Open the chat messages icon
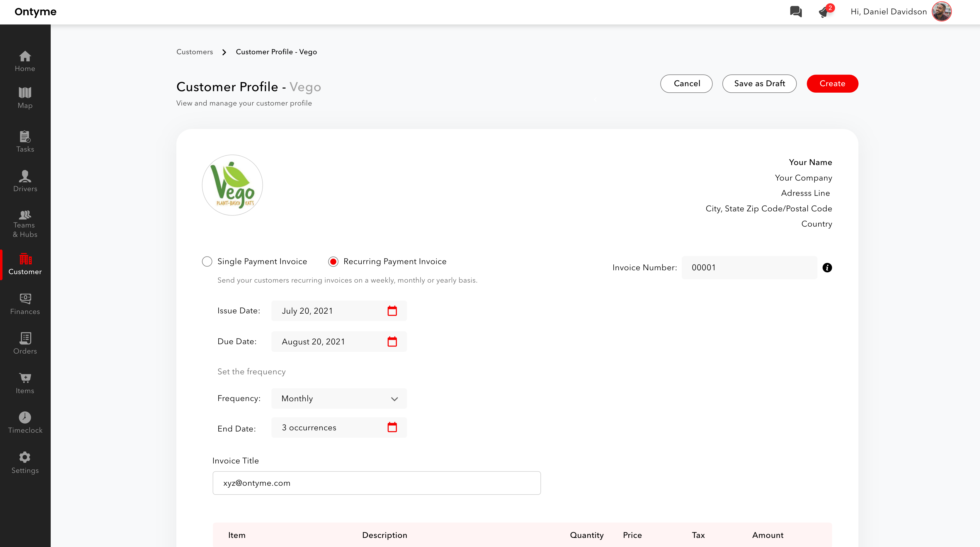The height and width of the screenshot is (547, 980). (x=795, y=11)
